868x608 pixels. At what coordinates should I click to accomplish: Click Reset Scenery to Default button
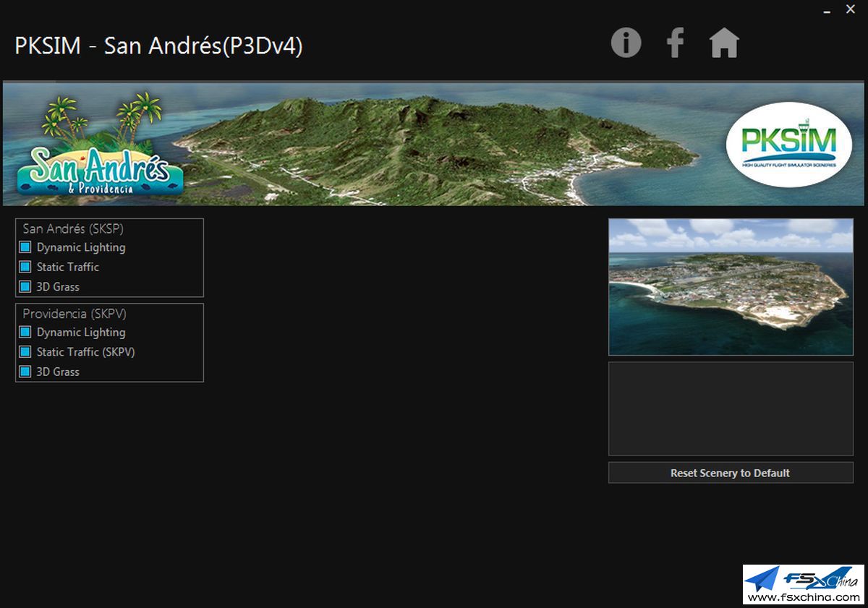(731, 473)
